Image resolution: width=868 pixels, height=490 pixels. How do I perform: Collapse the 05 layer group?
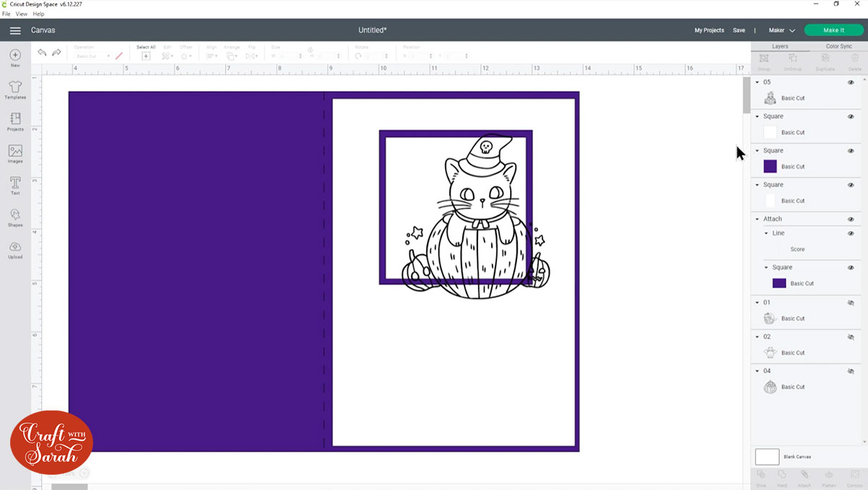757,83
